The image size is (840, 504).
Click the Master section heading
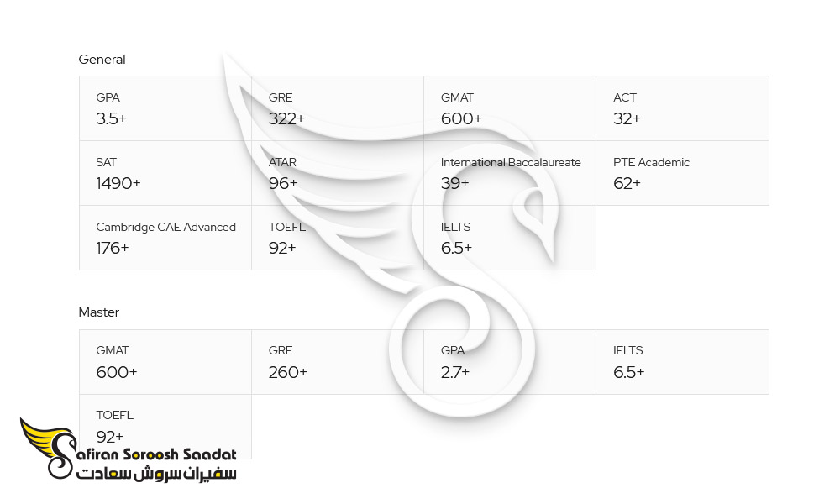point(98,312)
